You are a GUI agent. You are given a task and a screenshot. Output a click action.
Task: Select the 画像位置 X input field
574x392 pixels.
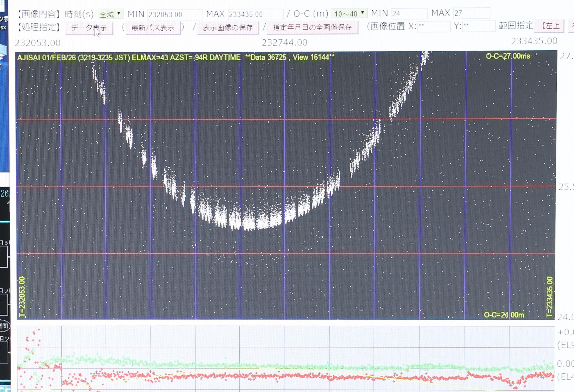pos(434,26)
